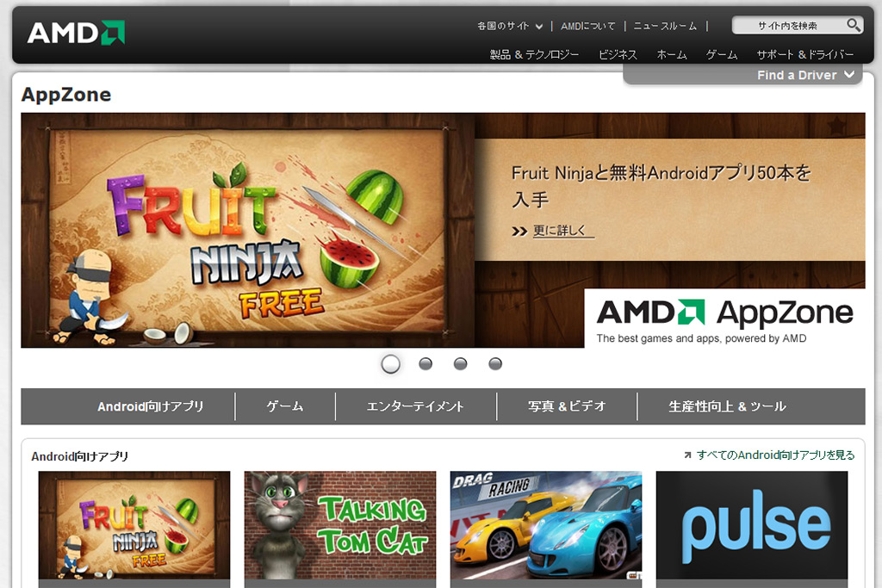Open the ゲーム menu in header
The image size is (882, 588).
pos(722,54)
